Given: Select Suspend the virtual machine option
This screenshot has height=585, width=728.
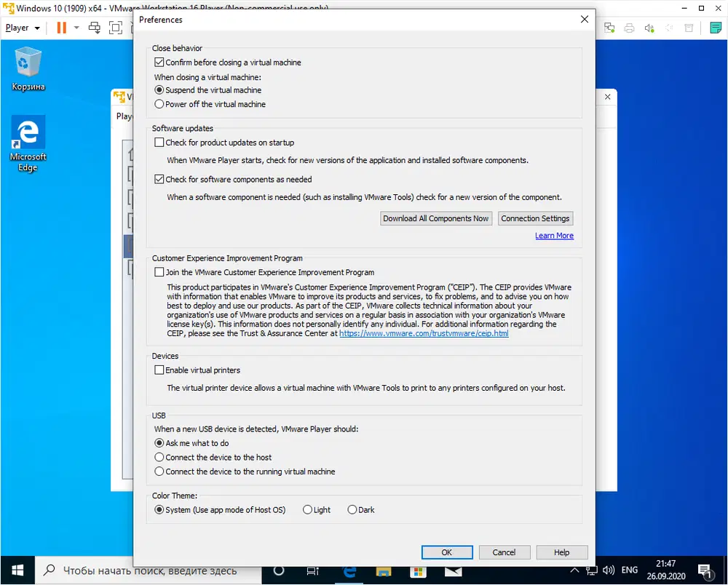Looking at the screenshot, I should tap(159, 90).
